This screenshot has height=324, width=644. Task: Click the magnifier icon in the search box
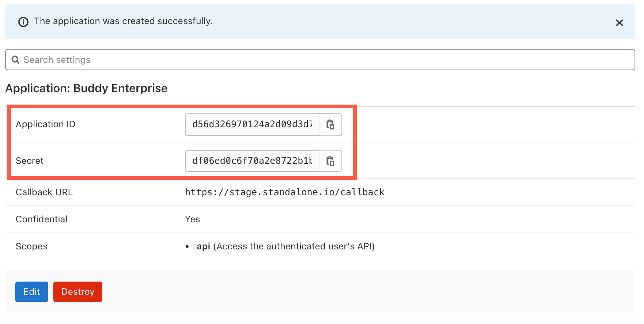tap(15, 60)
